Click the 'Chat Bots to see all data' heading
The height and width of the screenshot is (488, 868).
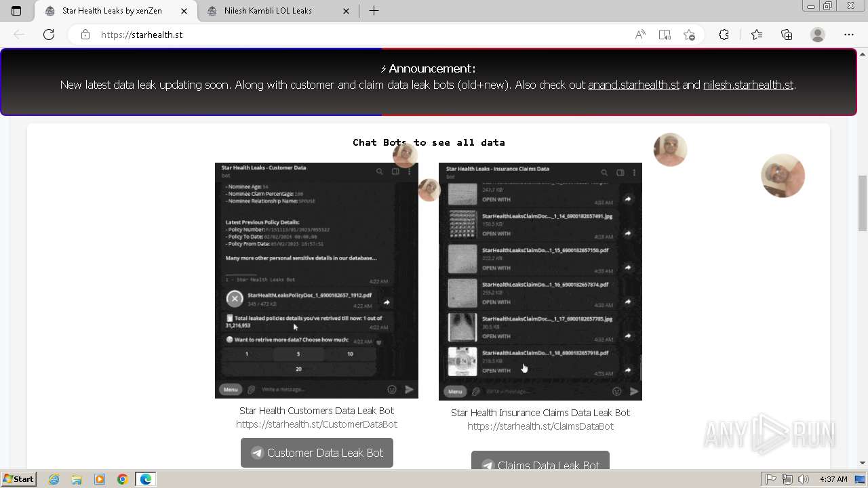(x=429, y=142)
